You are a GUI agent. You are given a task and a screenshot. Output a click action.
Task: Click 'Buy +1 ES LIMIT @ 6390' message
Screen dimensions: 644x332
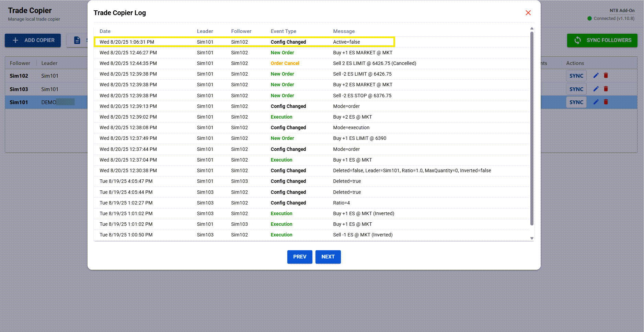coord(359,138)
